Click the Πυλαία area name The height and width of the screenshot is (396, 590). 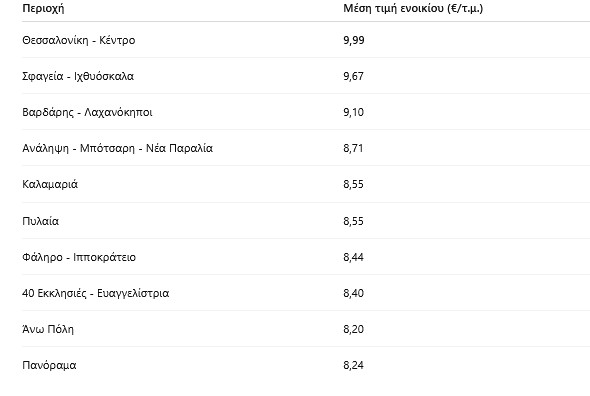pyautogui.click(x=41, y=221)
